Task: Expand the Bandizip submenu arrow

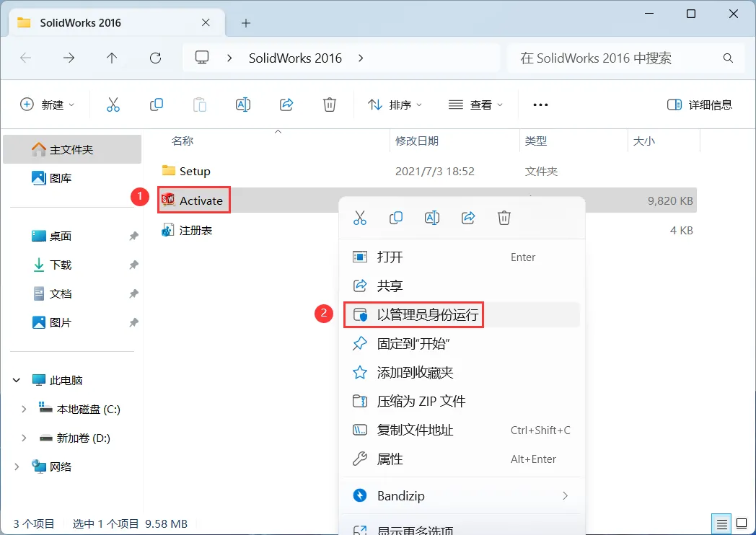Action: coord(565,495)
